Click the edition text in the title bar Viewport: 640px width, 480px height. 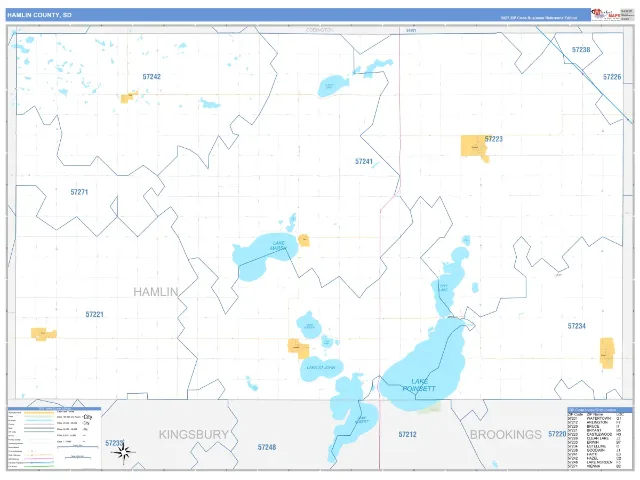[x=539, y=18]
